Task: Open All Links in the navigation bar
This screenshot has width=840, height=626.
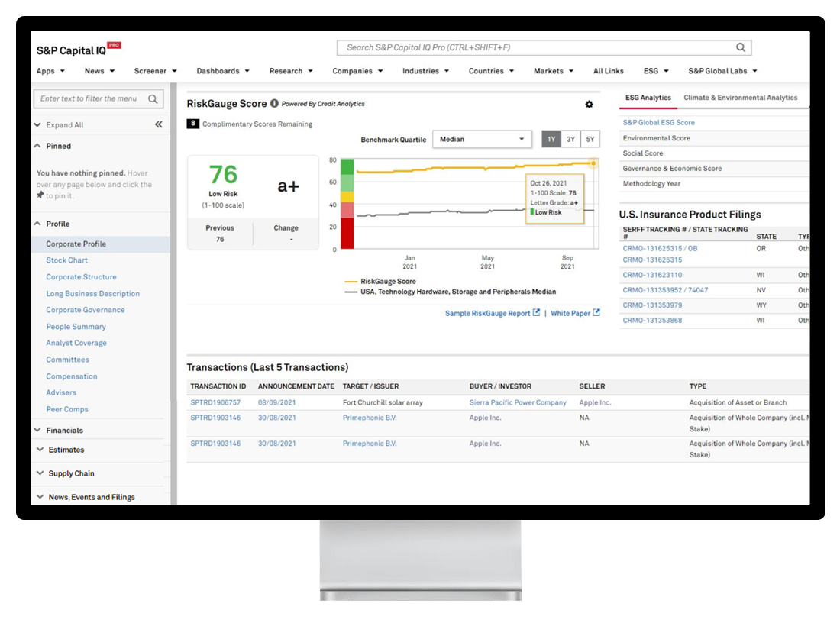Action: [x=608, y=71]
